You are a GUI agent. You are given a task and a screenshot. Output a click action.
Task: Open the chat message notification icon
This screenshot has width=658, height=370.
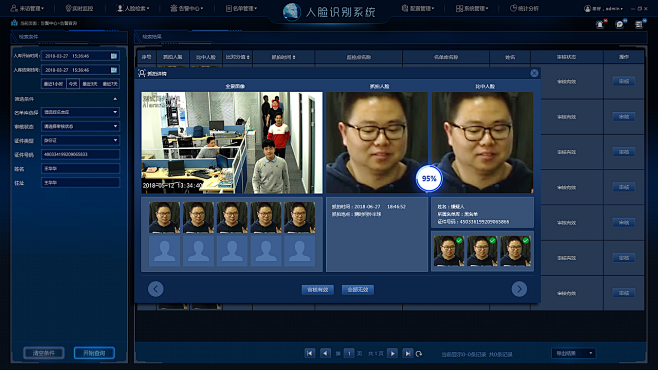(x=620, y=24)
